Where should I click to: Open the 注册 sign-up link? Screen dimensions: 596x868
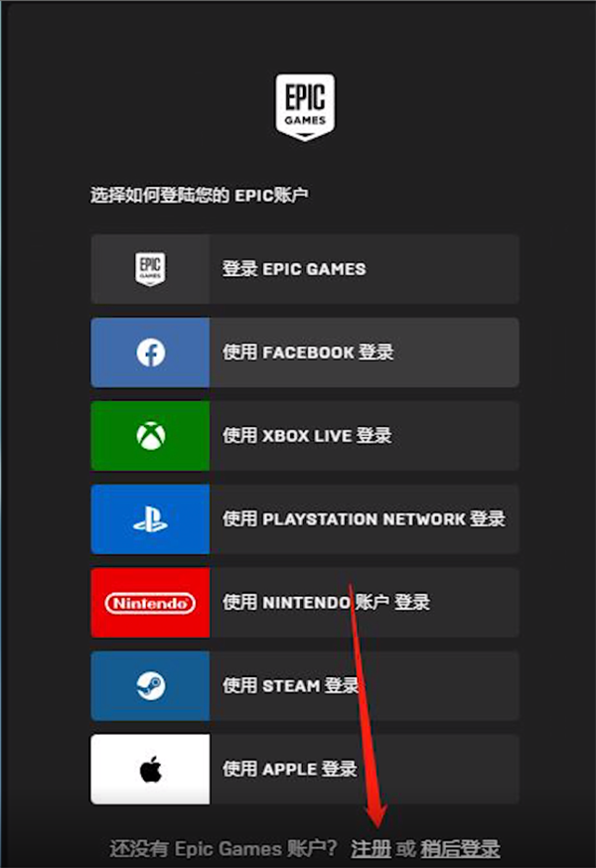pos(372,848)
